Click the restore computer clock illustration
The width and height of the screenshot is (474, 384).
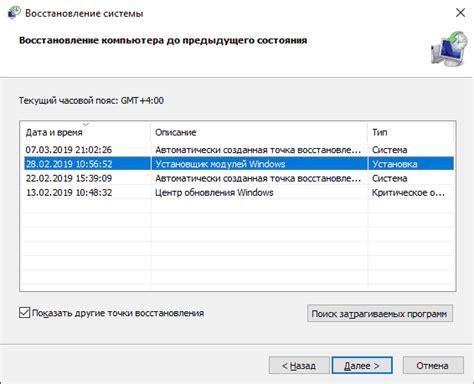pos(449,49)
